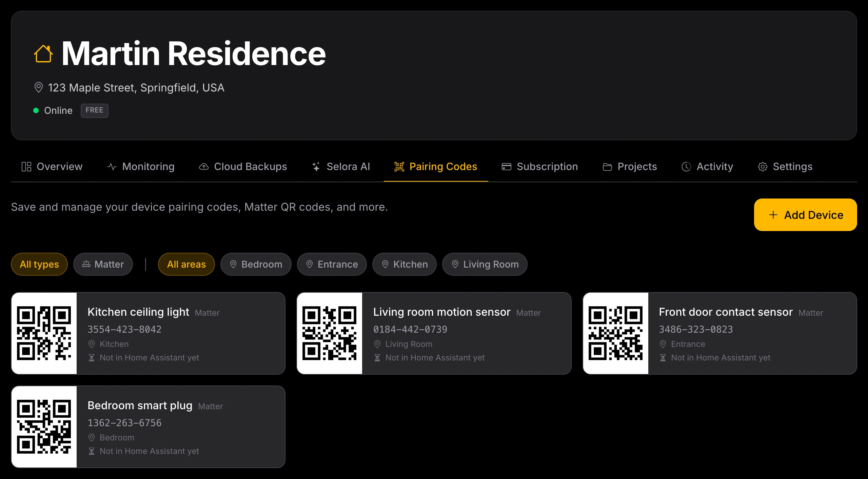Open the Bedroom smart plug QR code
The height and width of the screenshot is (479, 868).
(x=44, y=427)
